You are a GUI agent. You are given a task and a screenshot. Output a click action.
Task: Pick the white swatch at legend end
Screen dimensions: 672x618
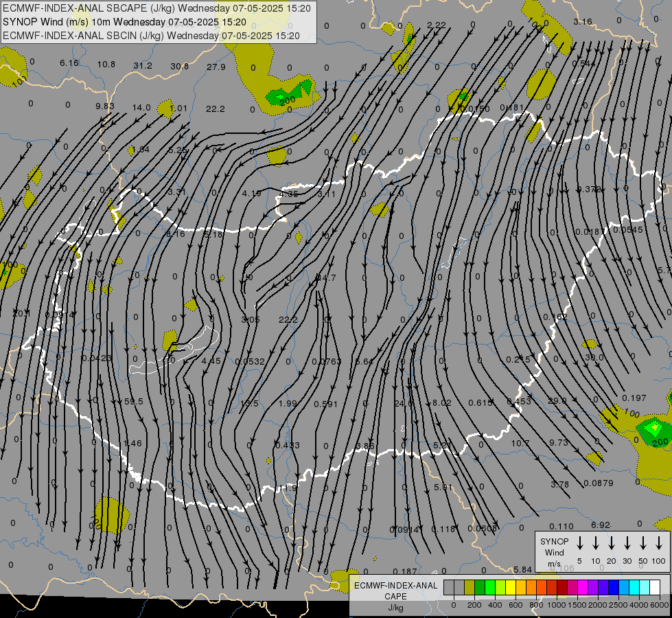[x=654, y=587]
